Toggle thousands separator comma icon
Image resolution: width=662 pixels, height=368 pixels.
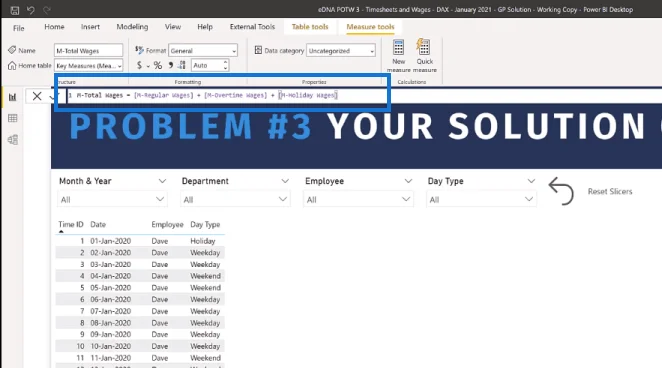click(171, 65)
